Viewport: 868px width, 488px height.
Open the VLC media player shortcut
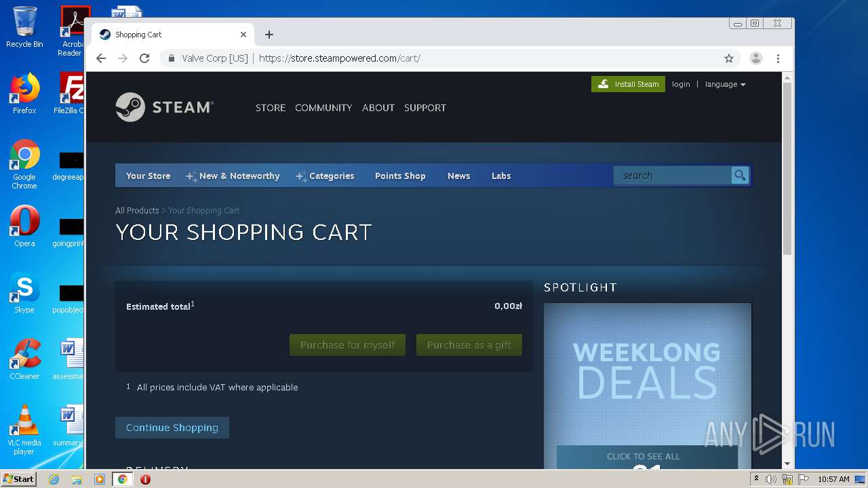tap(24, 430)
